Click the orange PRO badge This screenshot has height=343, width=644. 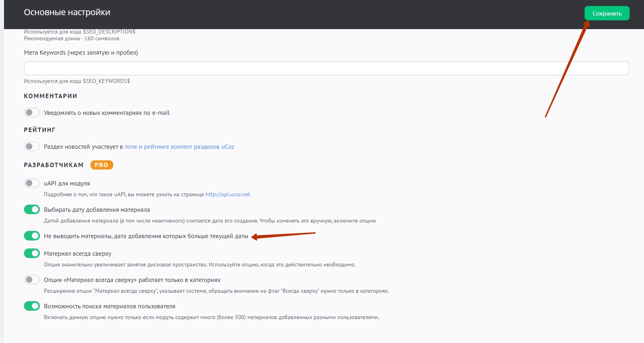tap(102, 165)
